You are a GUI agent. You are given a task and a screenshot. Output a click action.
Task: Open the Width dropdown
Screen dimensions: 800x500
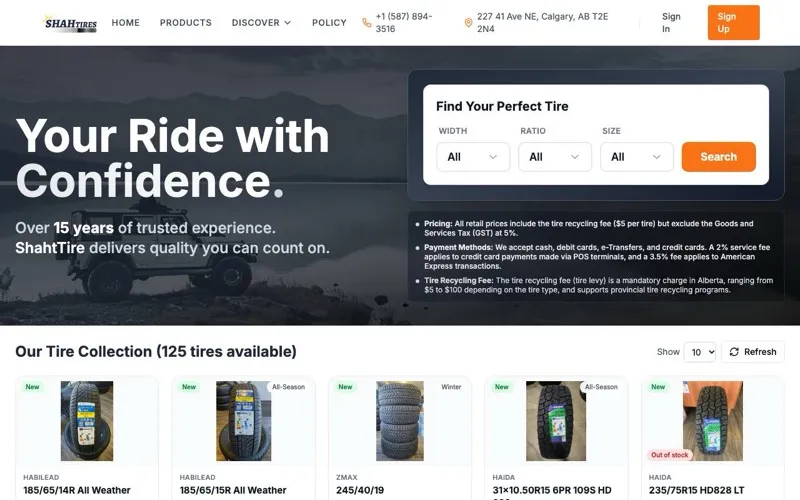(x=473, y=157)
